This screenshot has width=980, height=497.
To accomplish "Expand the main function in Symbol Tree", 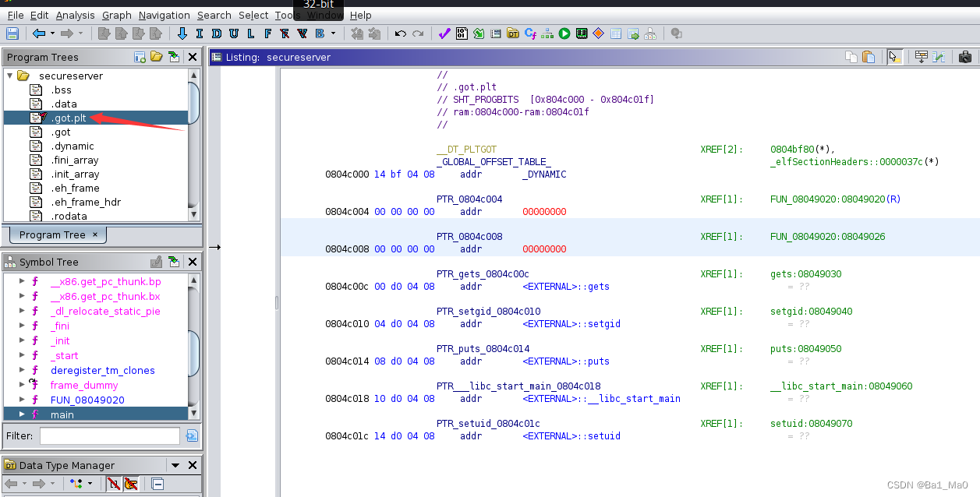I will coord(22,414).
